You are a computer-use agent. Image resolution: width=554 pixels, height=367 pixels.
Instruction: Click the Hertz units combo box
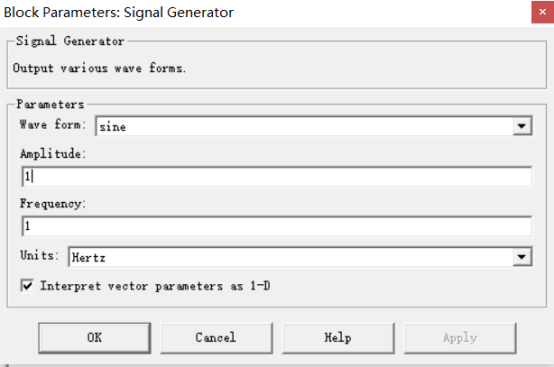(300, 257)
